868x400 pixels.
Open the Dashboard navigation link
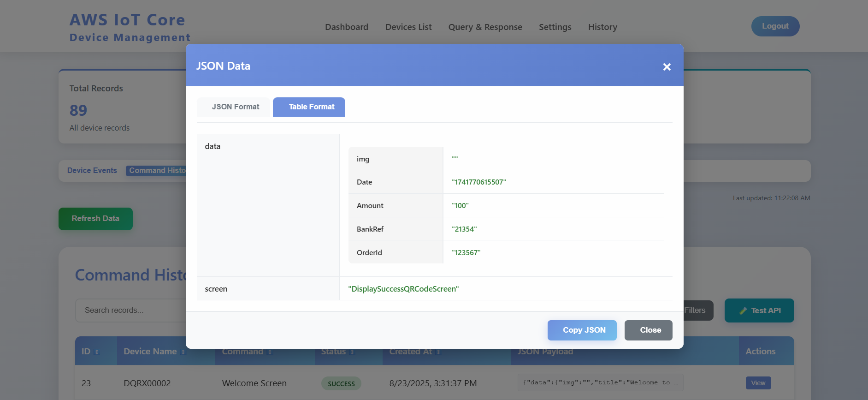[x=346, y=27]
